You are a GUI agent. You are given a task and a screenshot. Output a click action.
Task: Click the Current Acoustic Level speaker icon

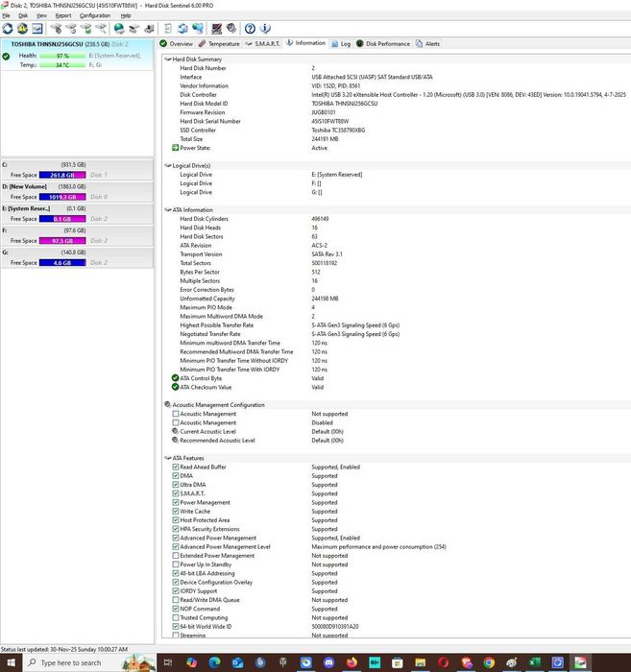pos(175,431)
